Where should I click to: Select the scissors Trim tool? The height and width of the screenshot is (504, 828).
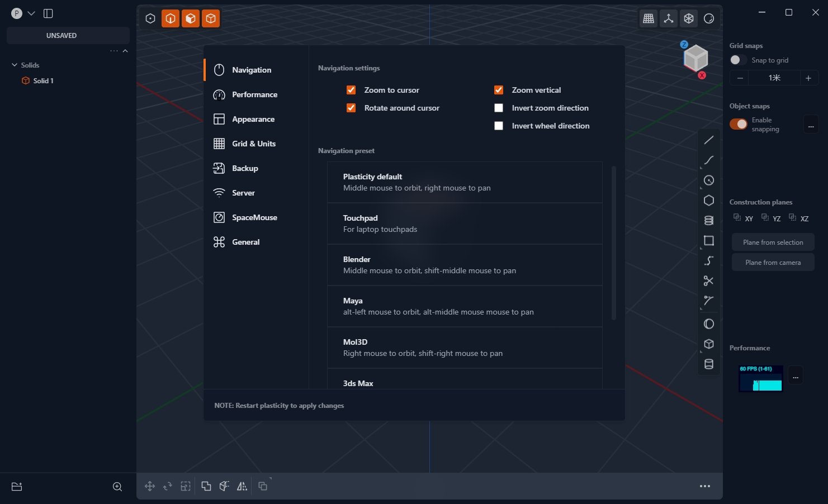click(709, 280)
